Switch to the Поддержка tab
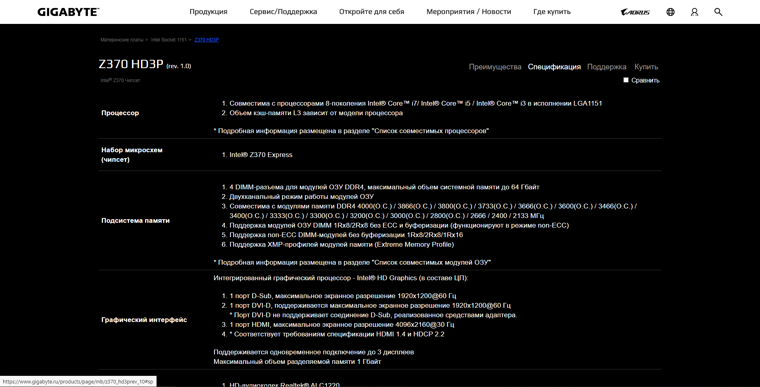The image size is (760, 387). point(606,67)
